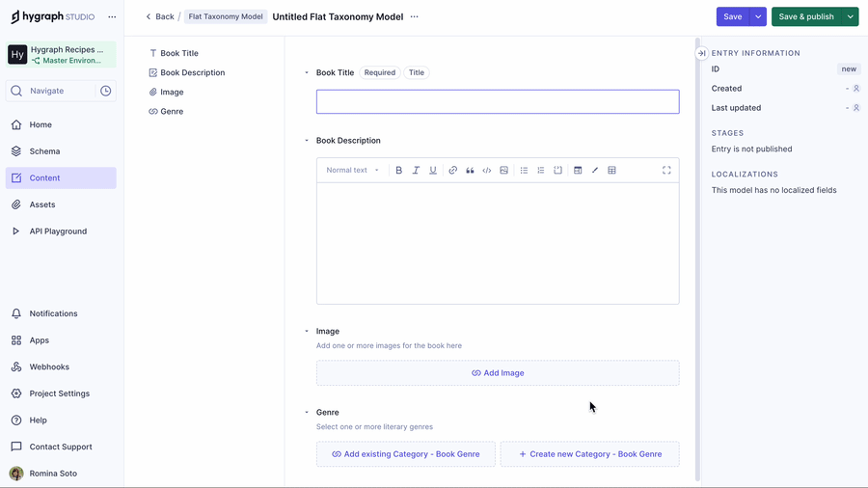This screenshot has height=488, width=868.
Task: Open Normal text style dropdown
Action: (353, 171)
